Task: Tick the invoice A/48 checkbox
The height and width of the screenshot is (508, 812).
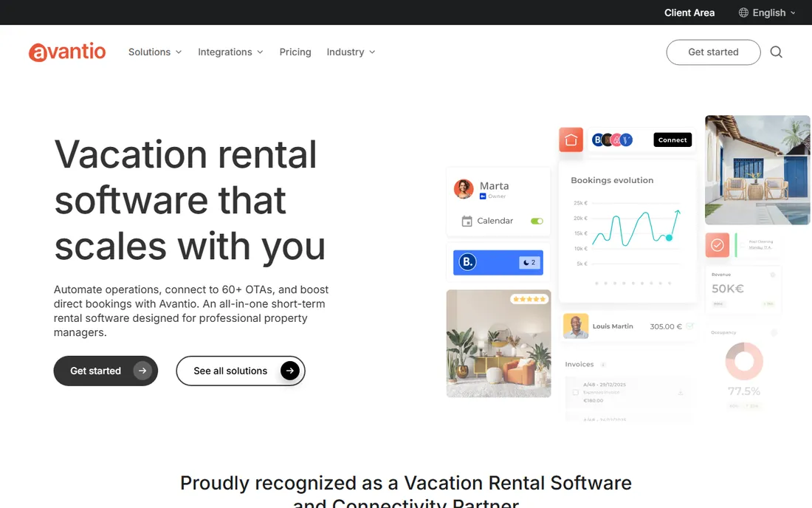Action: [x=575, y=393]
